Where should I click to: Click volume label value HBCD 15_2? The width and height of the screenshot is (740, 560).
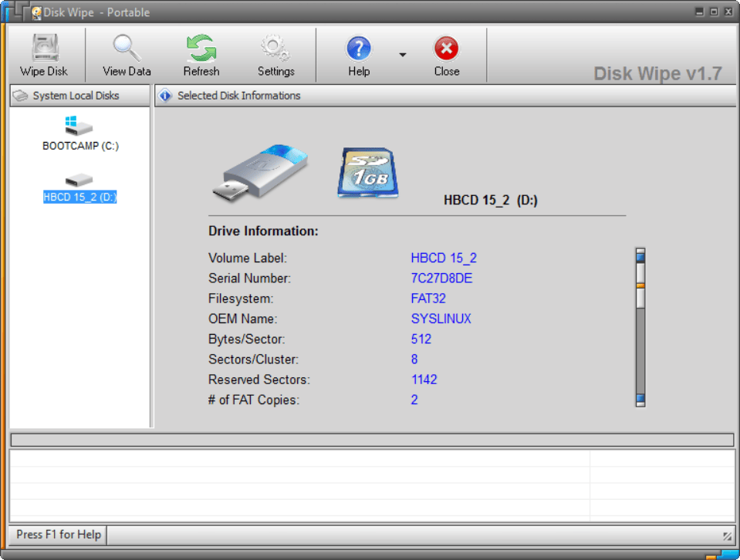[x=444, y=258]
